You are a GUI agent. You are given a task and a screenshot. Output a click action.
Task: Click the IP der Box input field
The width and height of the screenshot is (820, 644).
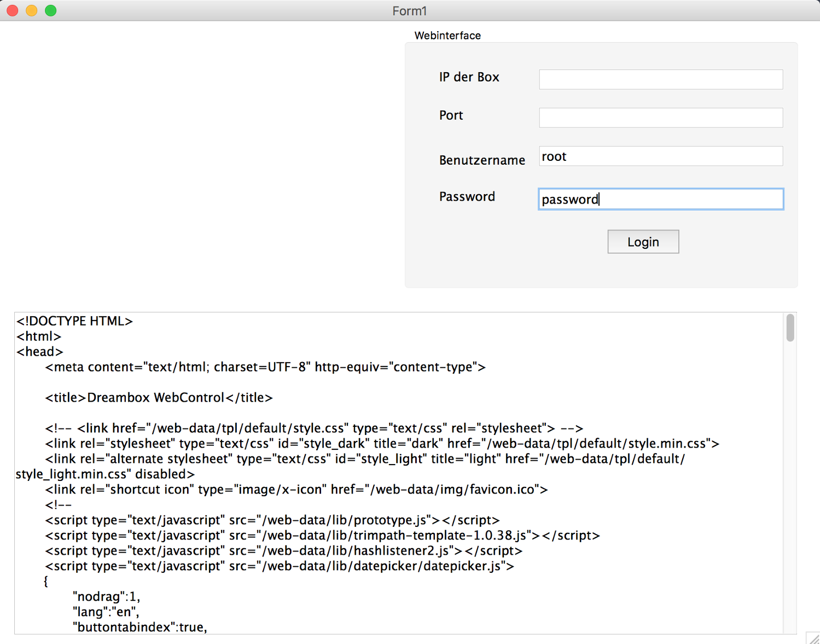(661, 79)
